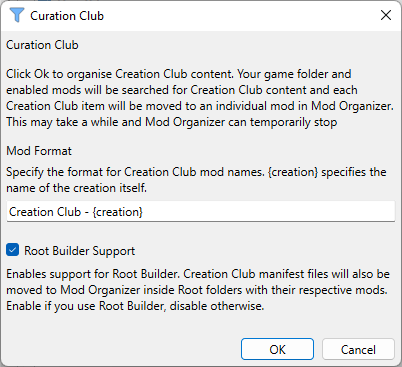Click the funnel icon in title bar
The height and width of the screenshot is (367, 402).
17,15
